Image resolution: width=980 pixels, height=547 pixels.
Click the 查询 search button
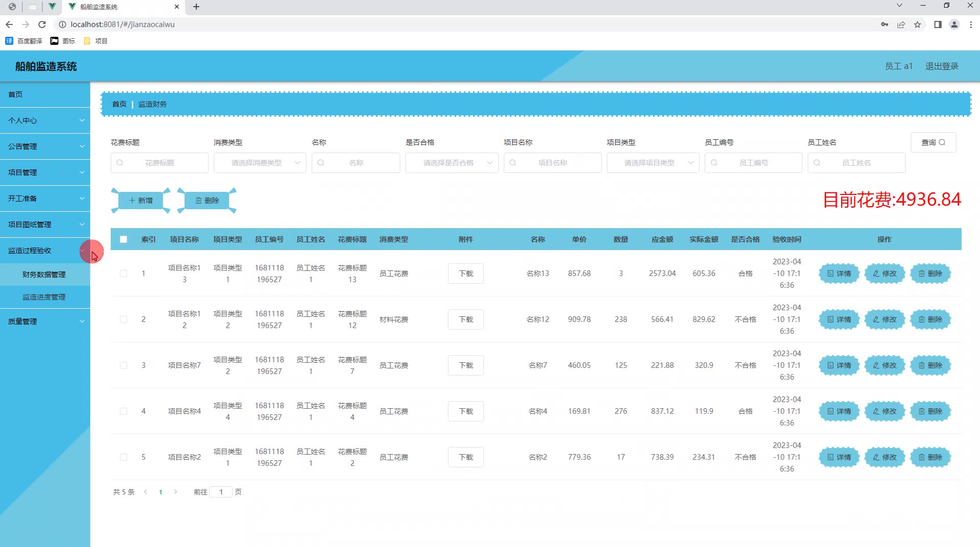click(x=933, y=142)
